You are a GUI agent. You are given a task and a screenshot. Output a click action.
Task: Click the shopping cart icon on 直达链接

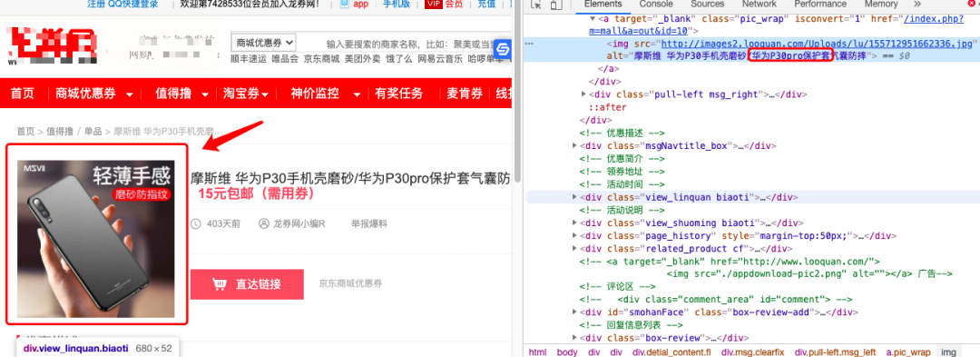(220, 284)
